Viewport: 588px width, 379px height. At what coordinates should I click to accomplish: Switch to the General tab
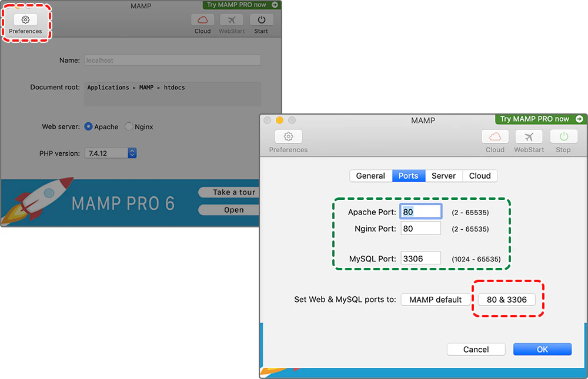coord(371,176)
